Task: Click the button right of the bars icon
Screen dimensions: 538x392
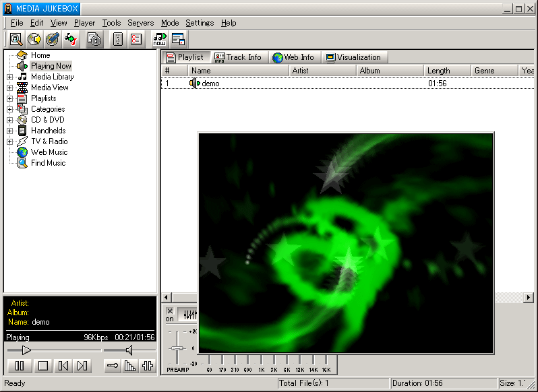Action: pyautogui.click(x=148, y=366)
